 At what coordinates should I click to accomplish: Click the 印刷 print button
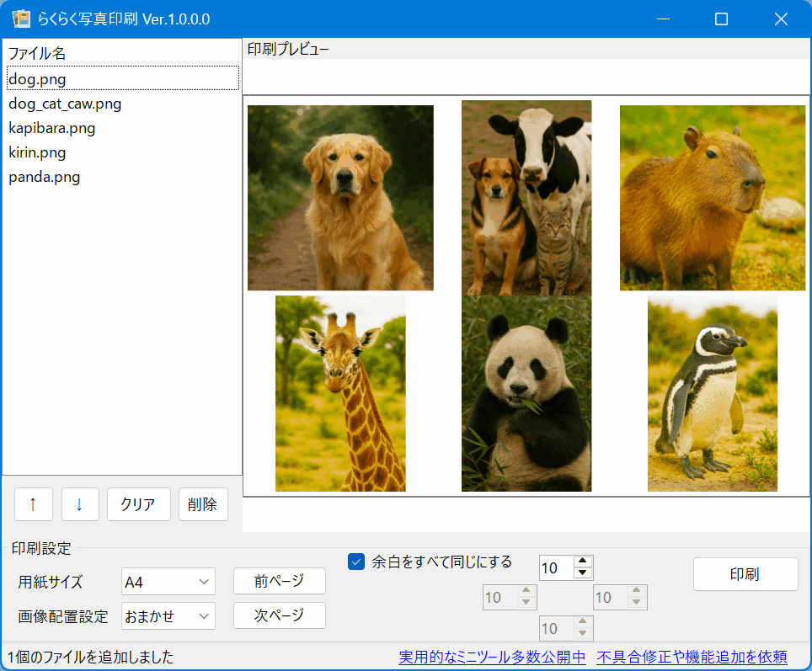[745, 573]
